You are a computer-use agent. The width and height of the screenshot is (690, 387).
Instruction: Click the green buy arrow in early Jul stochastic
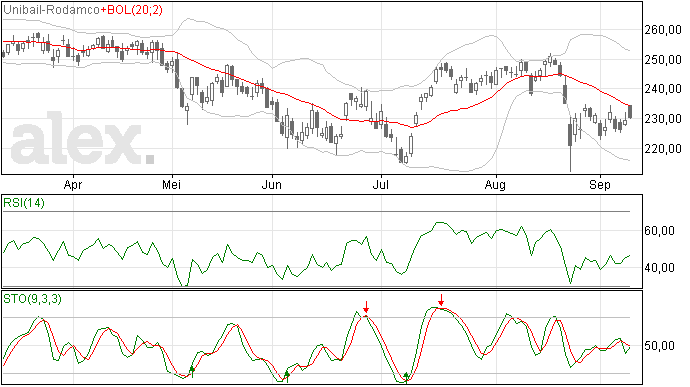[x=407, y=377]
